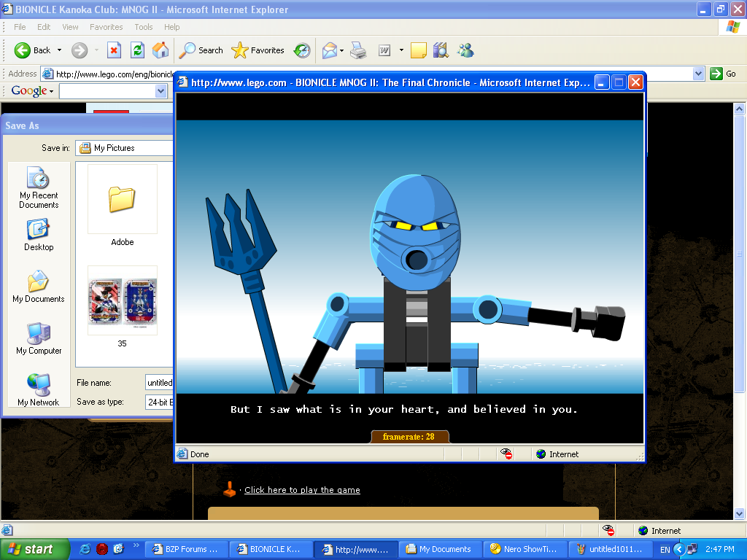Image resolution: width=747 pixels, height=560 pixels.
Task: Click privacy eye icon in main status bar
Action: pos(608,530)
